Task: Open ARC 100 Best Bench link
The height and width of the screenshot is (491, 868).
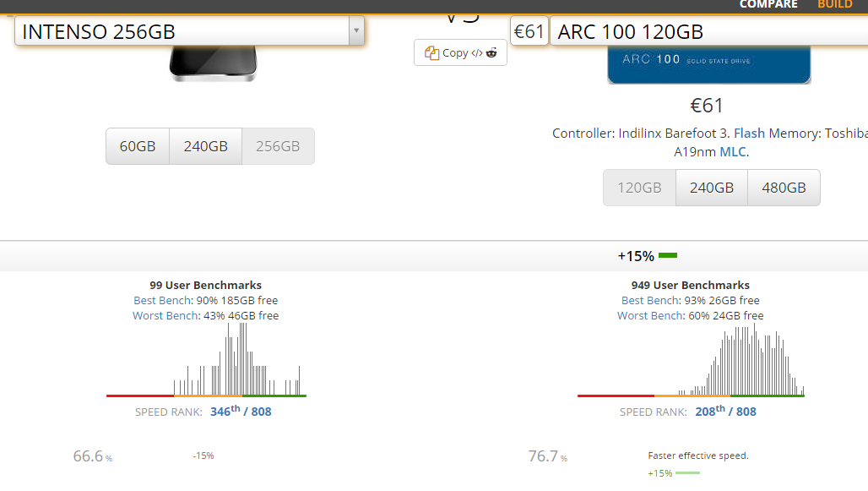Action: tap(650, 300)
